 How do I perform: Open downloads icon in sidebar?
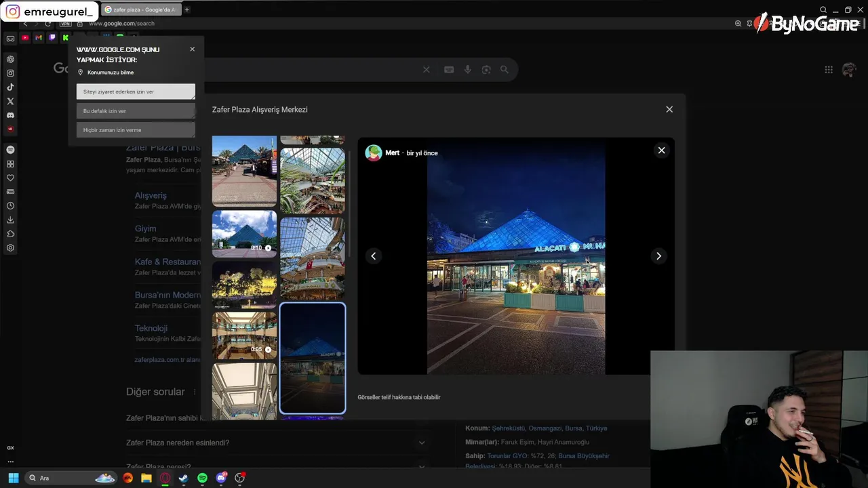point(10,220)
